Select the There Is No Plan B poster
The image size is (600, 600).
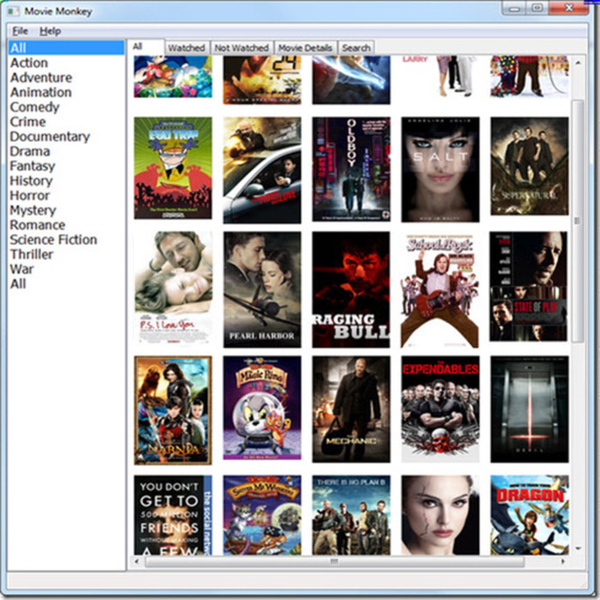[x=351, y=515]
